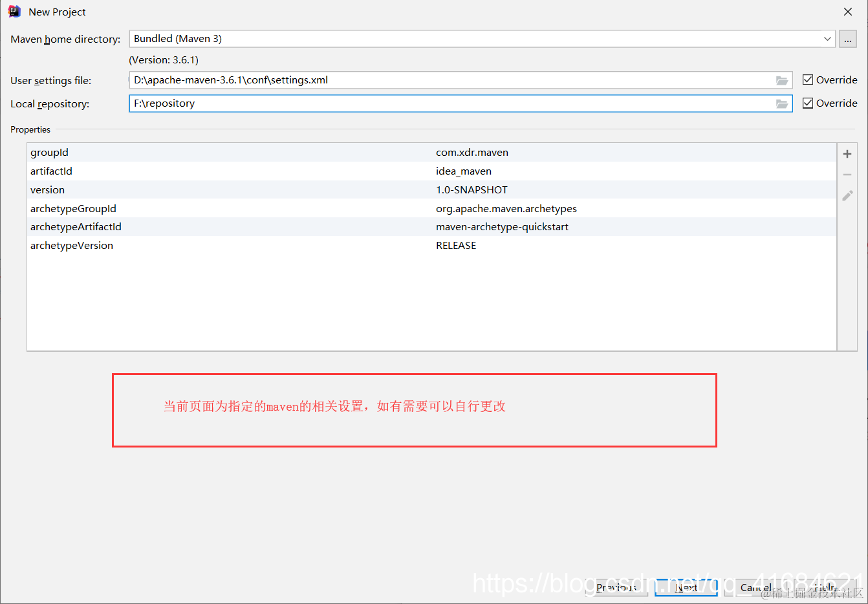868x604 pixels.
Task: Select the groupId property row
Action: [432, 153]
